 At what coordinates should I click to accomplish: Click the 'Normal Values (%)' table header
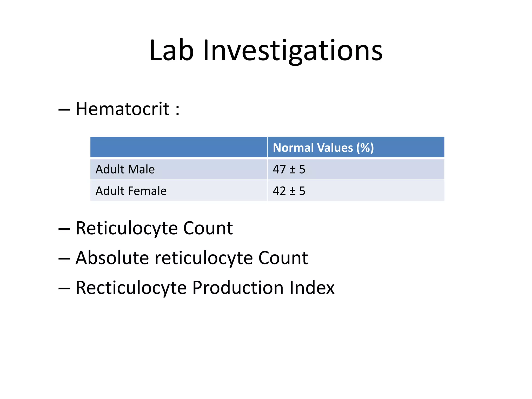coord(323,148)
